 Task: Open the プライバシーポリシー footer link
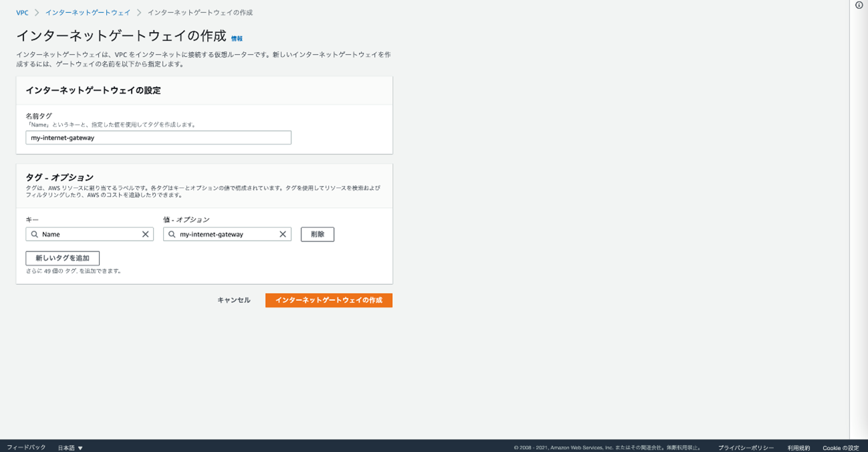[746, 447]
